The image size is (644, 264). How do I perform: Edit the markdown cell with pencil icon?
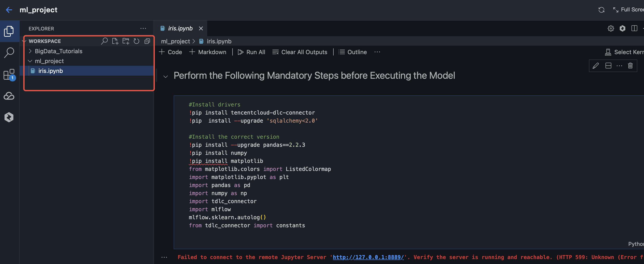[596, 66]
